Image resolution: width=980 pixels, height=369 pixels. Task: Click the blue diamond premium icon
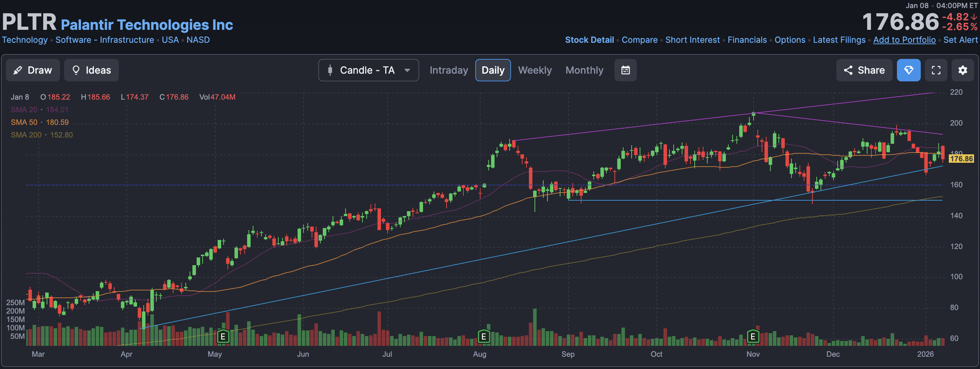908,70
